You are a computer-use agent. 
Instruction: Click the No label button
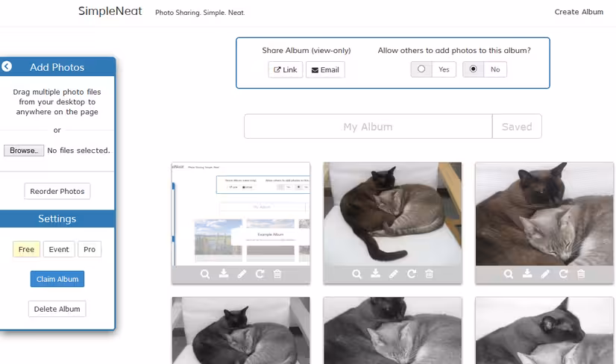click(495, 69)
